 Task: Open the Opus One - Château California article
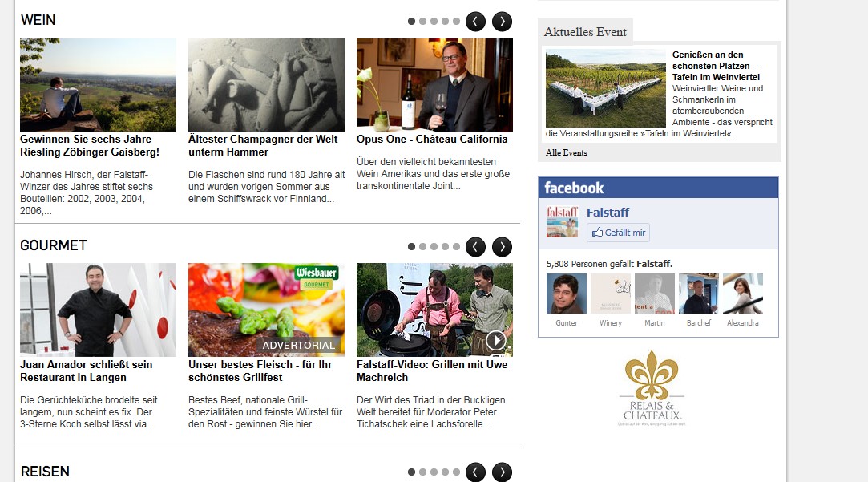coord(432,139)
